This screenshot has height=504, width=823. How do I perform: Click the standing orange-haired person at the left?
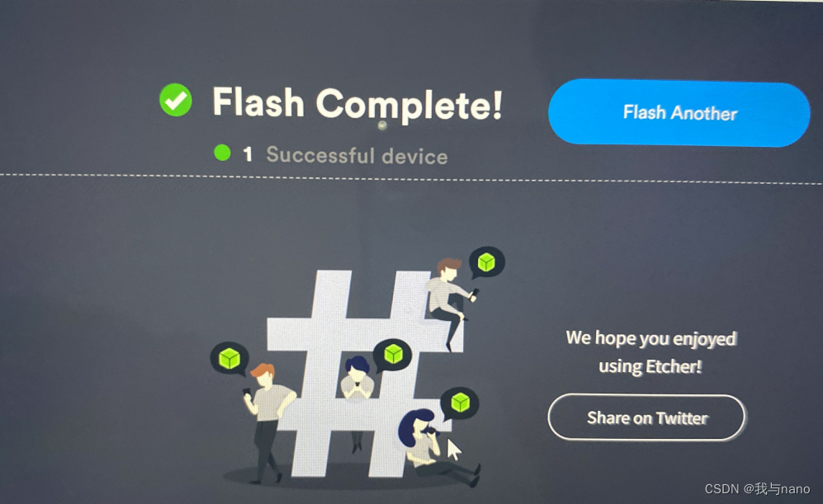tap(269, 422)
